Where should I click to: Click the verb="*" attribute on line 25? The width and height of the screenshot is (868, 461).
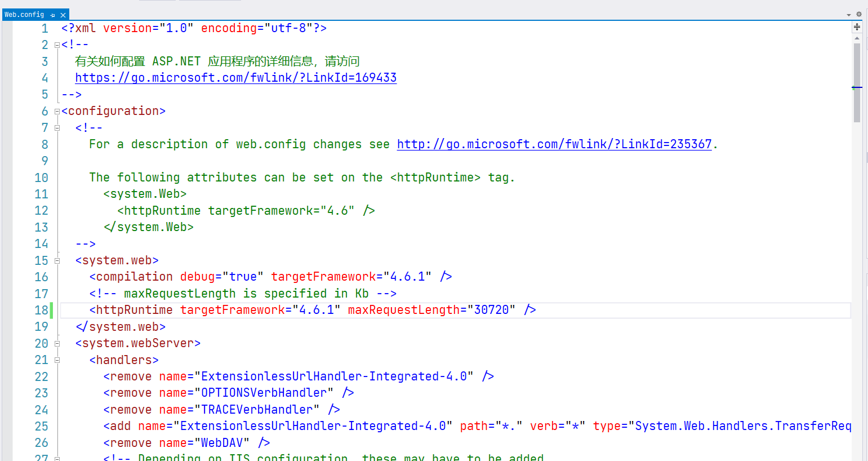[x=558, y=426]
